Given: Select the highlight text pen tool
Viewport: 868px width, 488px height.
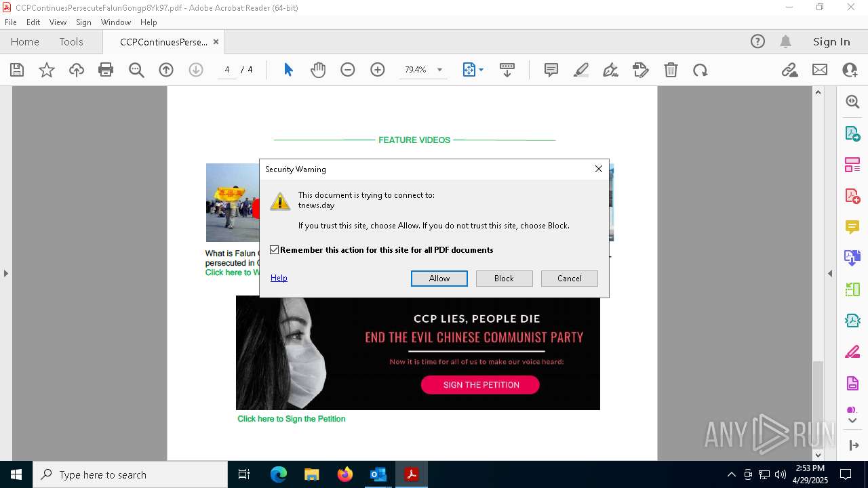Looking at the screenshot, I should coord(581,70).
